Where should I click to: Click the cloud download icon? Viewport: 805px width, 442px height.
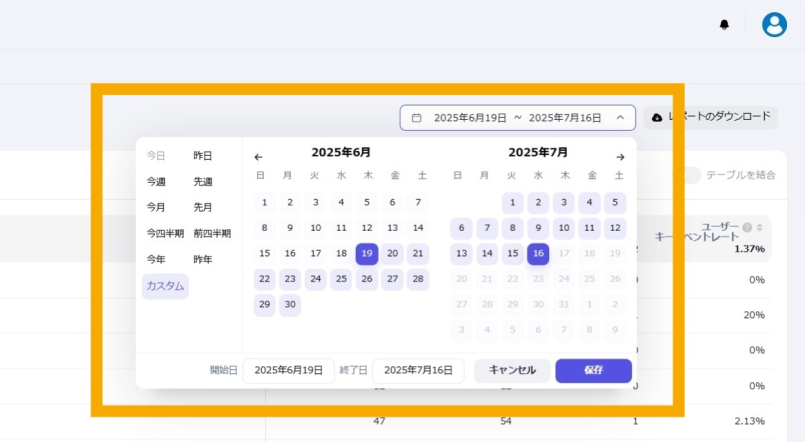coord(657,117)
